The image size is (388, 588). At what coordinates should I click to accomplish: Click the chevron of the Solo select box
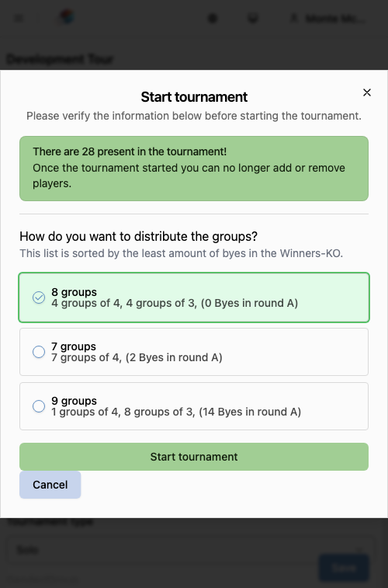(361, 550)
